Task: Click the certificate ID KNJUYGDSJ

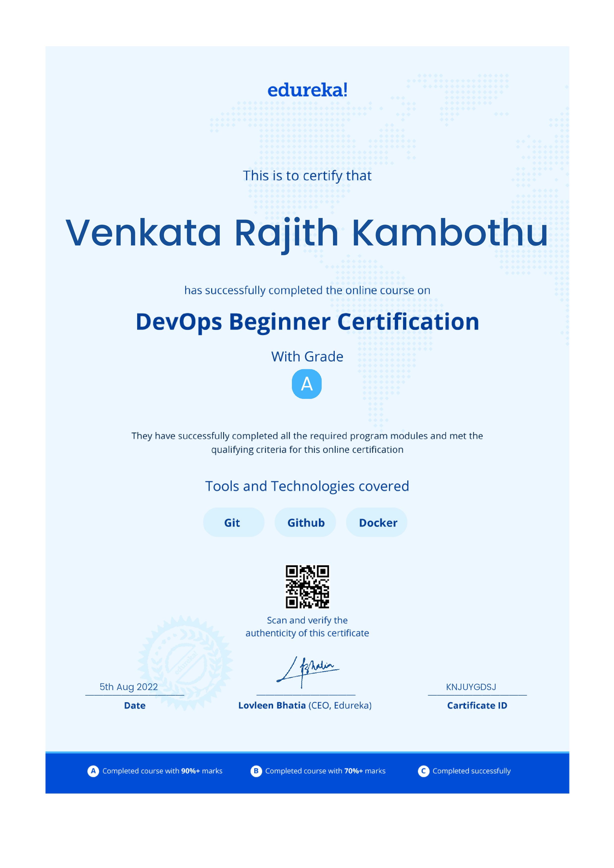Action: tap(471, 687)
